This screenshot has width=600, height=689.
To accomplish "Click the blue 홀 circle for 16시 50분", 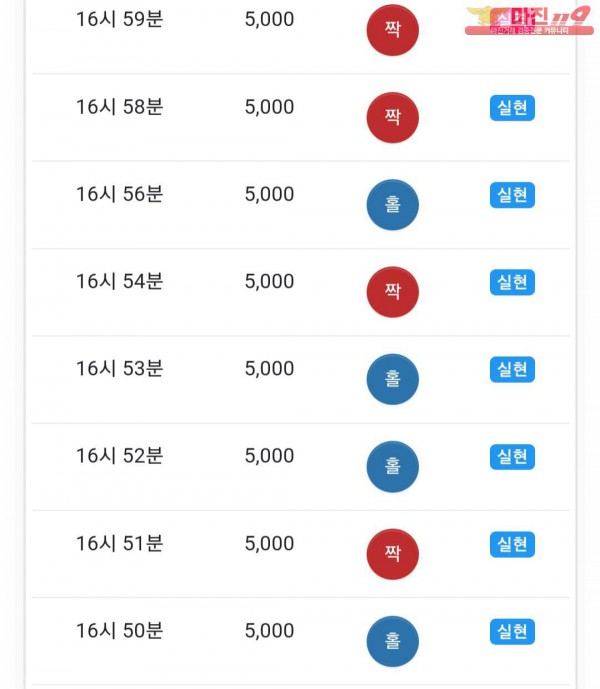I will tap(393, 641).
